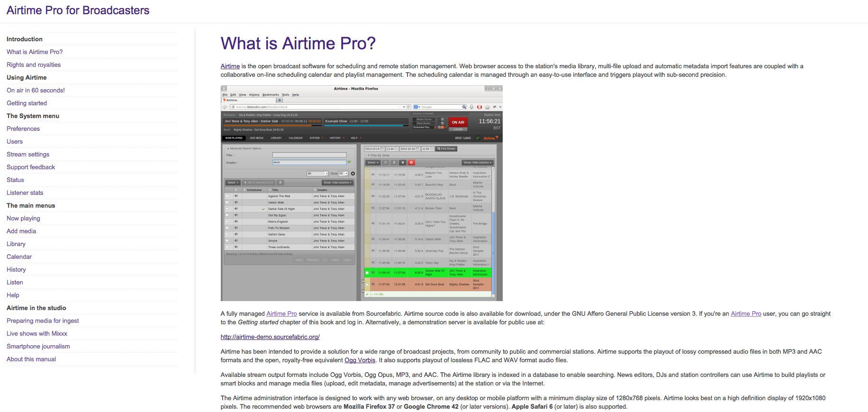The width and height of the screenshot is (868, 412).
Task: Open the Ogg Vorbis hyperlink
Action: pyautogui.click(x=360, y=360)
